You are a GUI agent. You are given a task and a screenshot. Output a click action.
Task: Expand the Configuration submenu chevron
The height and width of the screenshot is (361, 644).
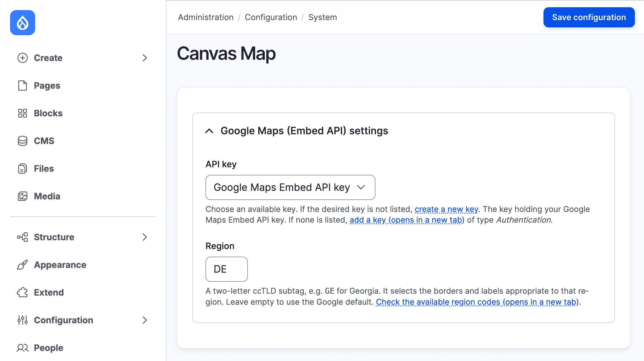click(x=145, y=320)
